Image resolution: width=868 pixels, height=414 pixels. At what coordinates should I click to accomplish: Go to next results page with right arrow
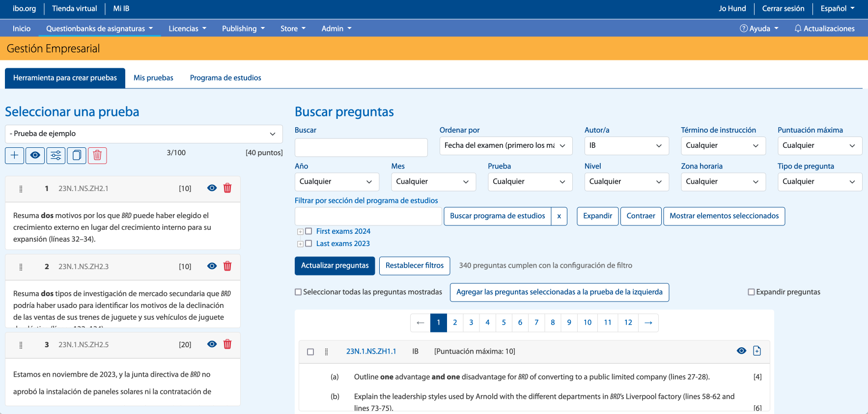(648, 323)
